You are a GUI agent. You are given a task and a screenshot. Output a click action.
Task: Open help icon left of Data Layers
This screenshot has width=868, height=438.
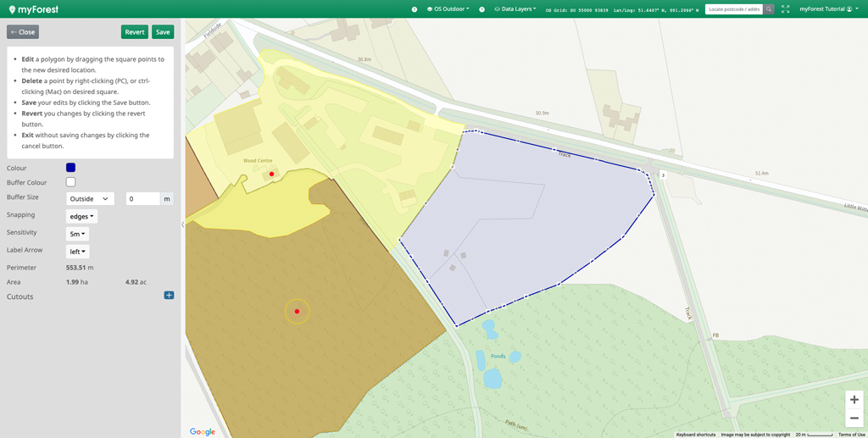(482, 9)
